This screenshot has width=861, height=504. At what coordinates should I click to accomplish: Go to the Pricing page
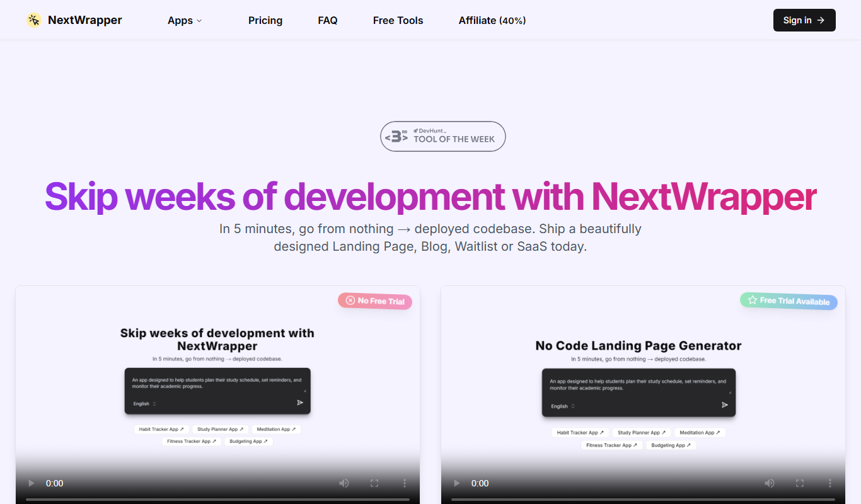tap(265, 20)
